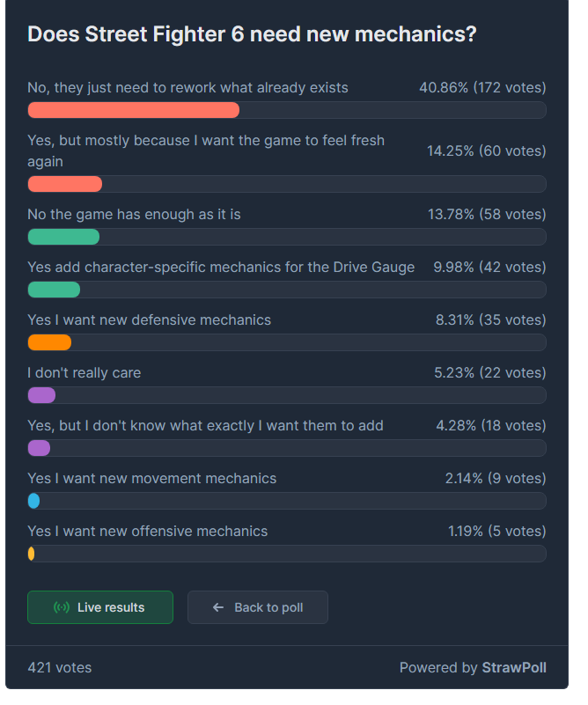The height and width of the screenshot is (705, 588).
Task: Click the blue bar for new movement mechanics
Action: point(33,501)
